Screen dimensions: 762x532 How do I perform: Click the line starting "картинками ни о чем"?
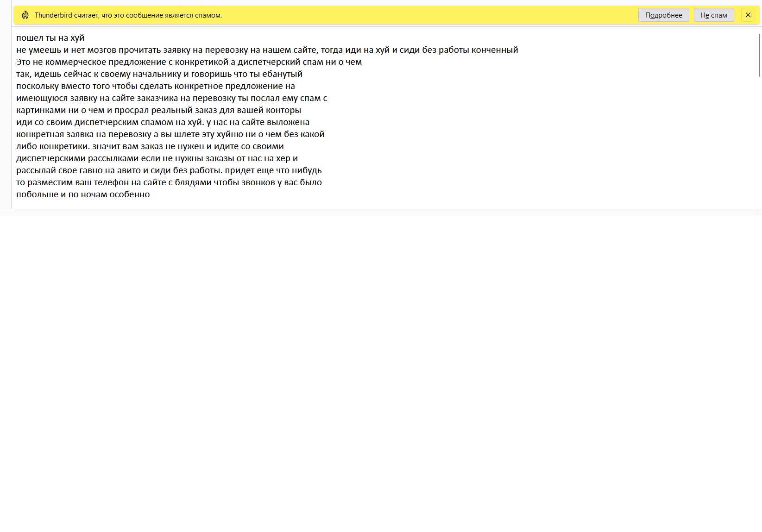point(158,110)
